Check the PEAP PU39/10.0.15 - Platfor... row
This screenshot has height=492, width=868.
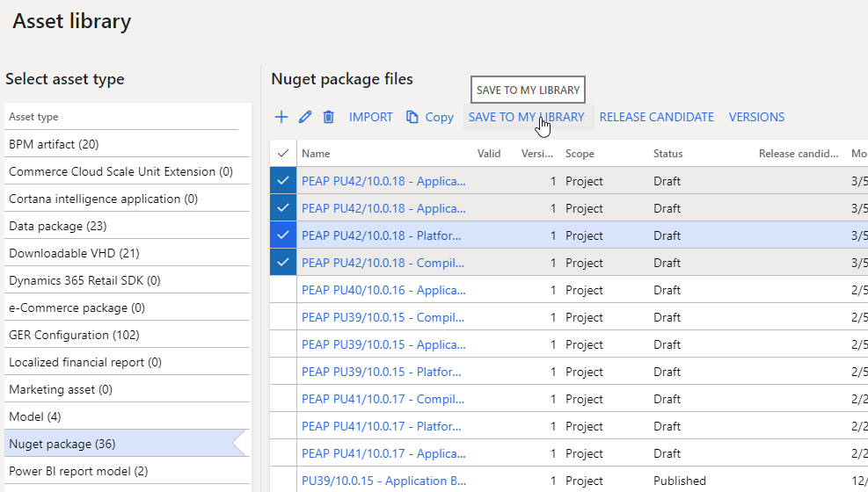tap(283, 372)
